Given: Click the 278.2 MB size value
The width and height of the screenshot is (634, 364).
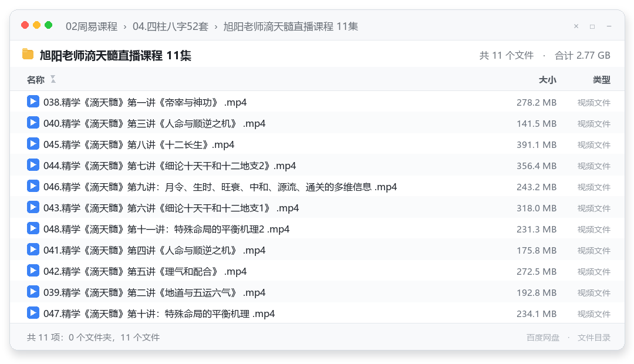Looking at the screenshot, I should 537,102.
